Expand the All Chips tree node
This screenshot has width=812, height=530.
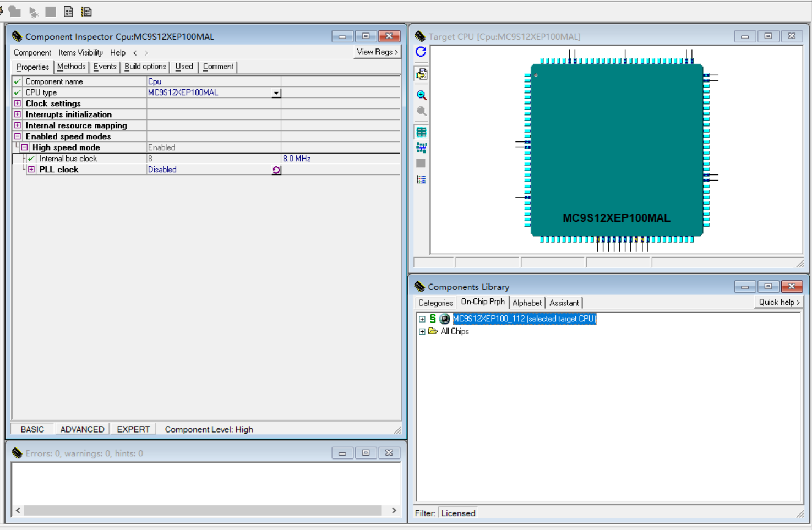click(x=422, y=331)
